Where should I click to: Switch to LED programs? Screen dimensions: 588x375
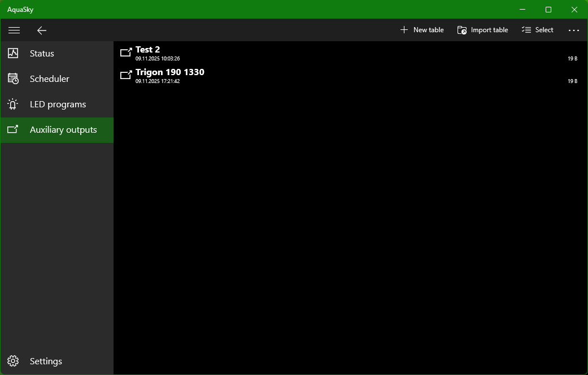[x=58, y=104]
